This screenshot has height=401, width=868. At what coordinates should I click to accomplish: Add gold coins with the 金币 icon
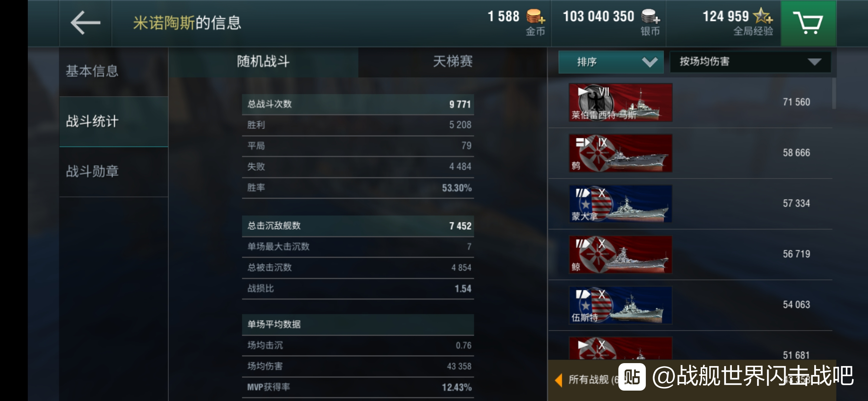[x=536, y=17]
